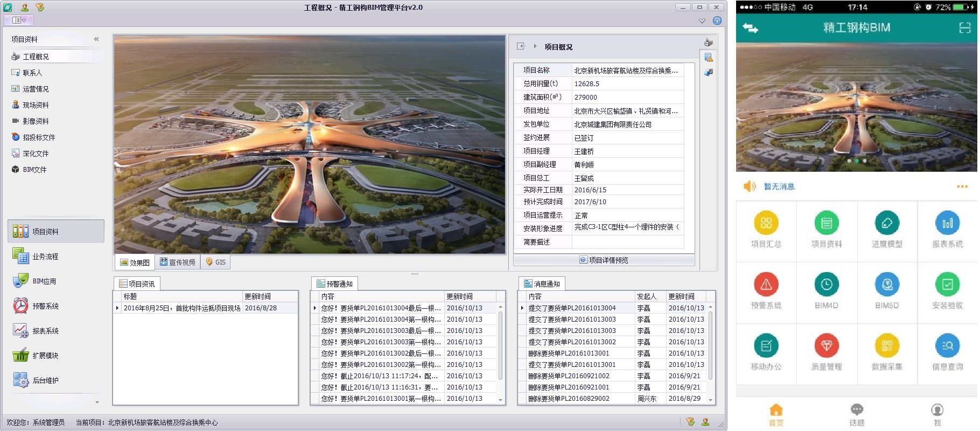Click scroll-down arrow in 预警通知 list
This screenshot has width=980, height=431.
coord(501,400)
